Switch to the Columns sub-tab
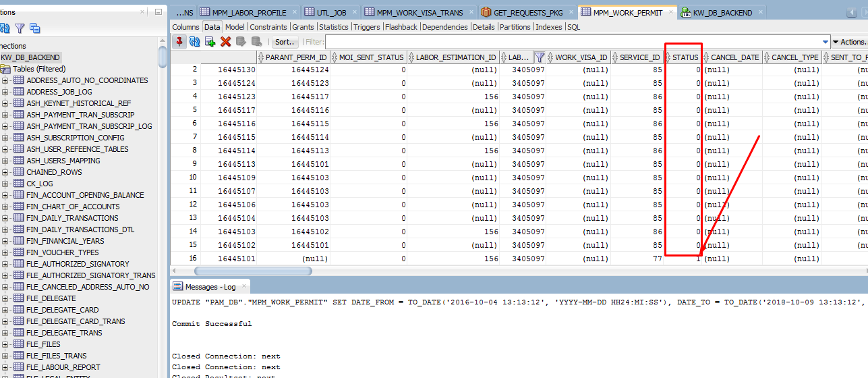Image resolution: width=868 pixels, height=378 pixels. [x=185, y=27]
